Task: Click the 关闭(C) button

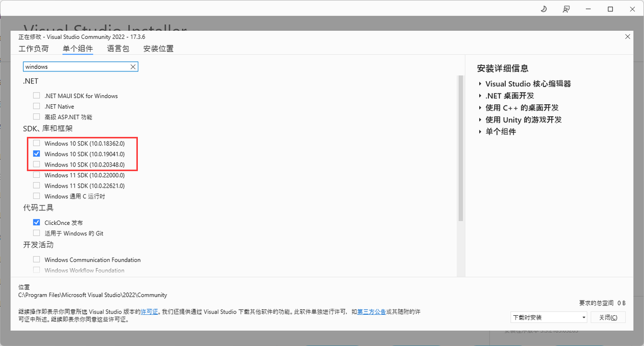Action: [x=608, y=317]
